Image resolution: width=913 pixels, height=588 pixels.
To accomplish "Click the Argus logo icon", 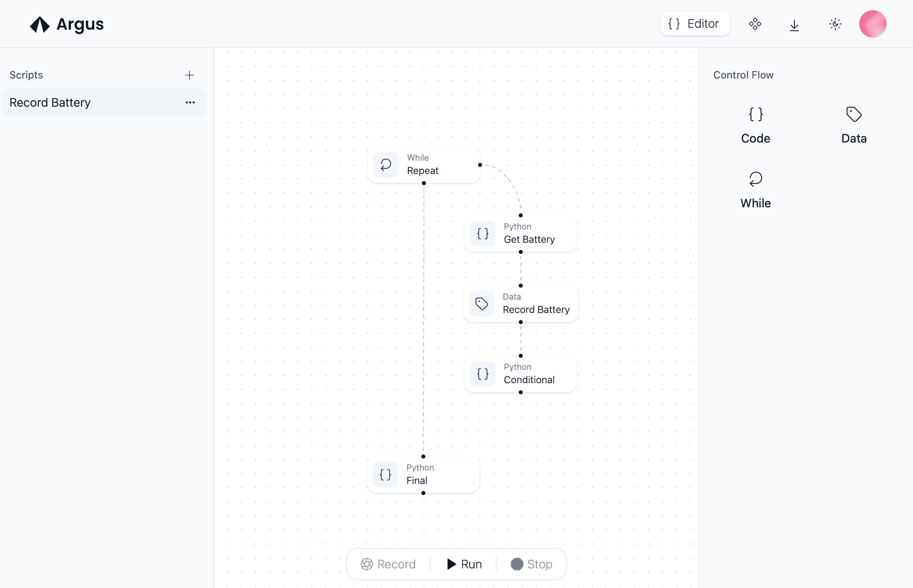I will pyautogui.click(x=40, y=24).
